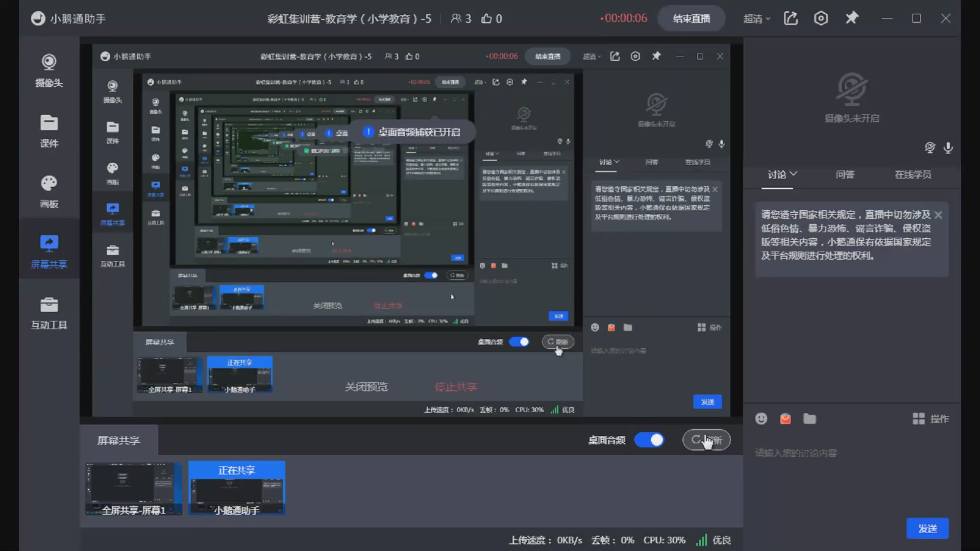980x551 pixels.
Task: Click 关闭预览 in the preview
Action: [x=366, y=387]
